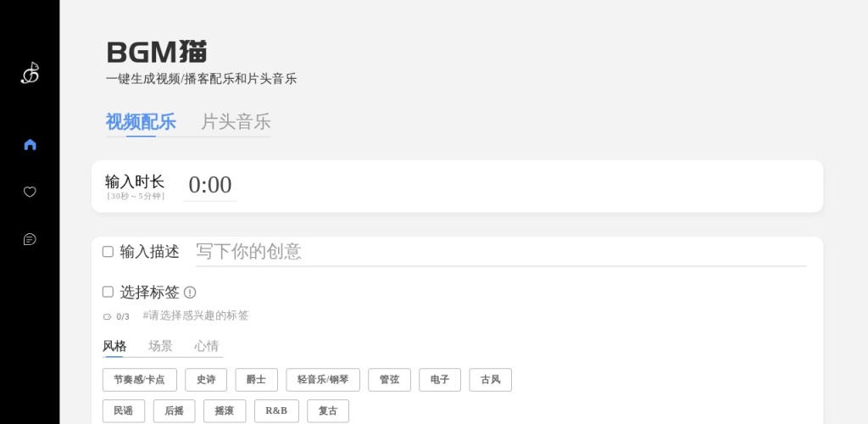Switch to the 片头音乐 tab
The image size is (868, 424).
pos(236,122)
